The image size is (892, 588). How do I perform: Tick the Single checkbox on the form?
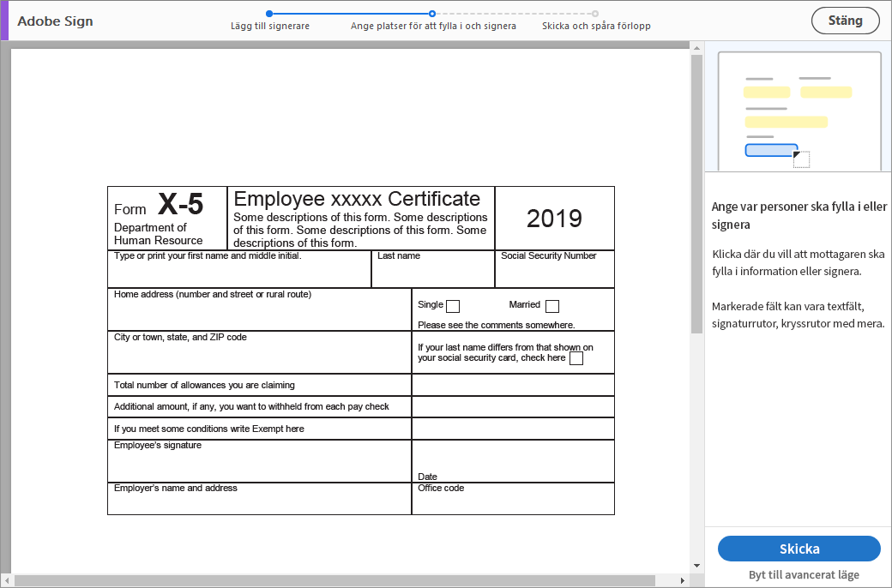pos(453,306)
